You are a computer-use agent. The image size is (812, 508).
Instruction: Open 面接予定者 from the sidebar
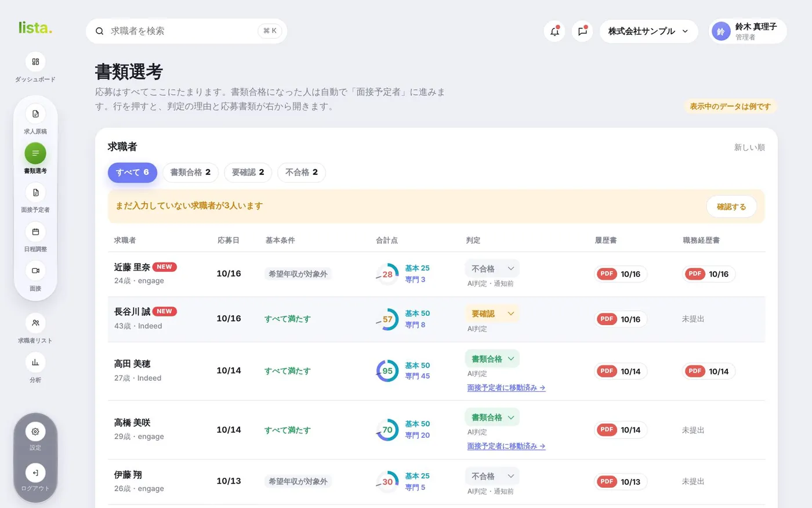[35, 192]
